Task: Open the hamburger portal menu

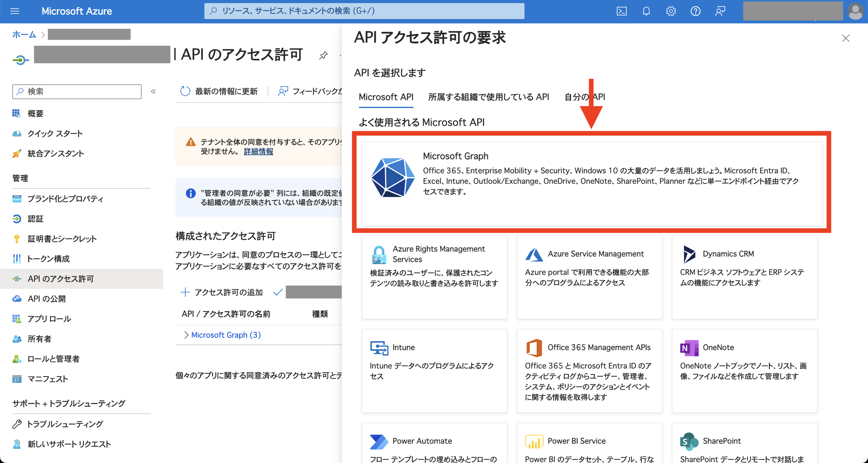Action: tap(15, 11)
